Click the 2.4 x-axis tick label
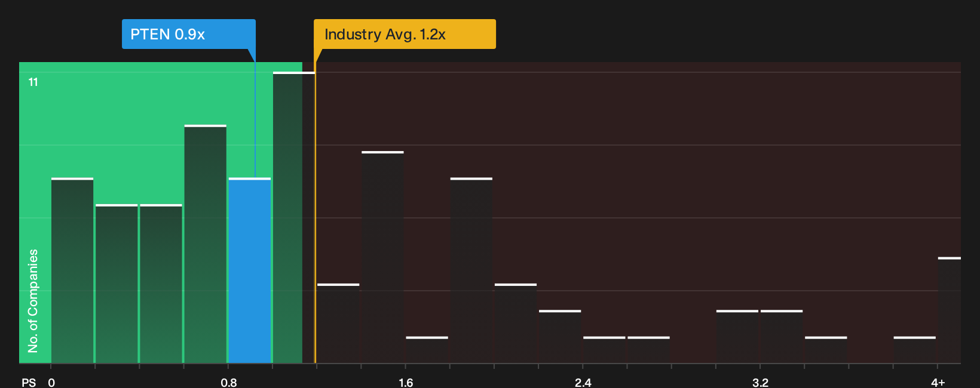980x388 pixels. 583,382
